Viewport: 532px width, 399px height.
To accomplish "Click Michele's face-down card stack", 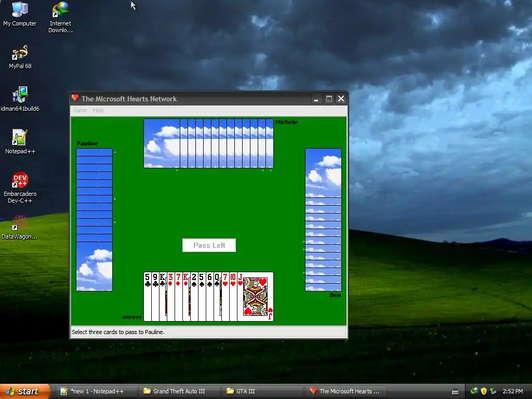I will tap(208, 143).
